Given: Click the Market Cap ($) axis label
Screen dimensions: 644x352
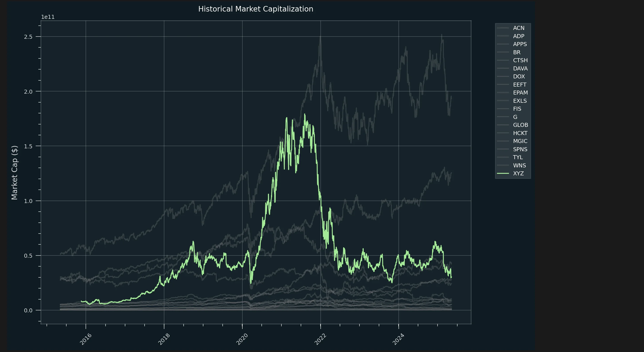Looking at the screenshot, I should pos(14,172).
